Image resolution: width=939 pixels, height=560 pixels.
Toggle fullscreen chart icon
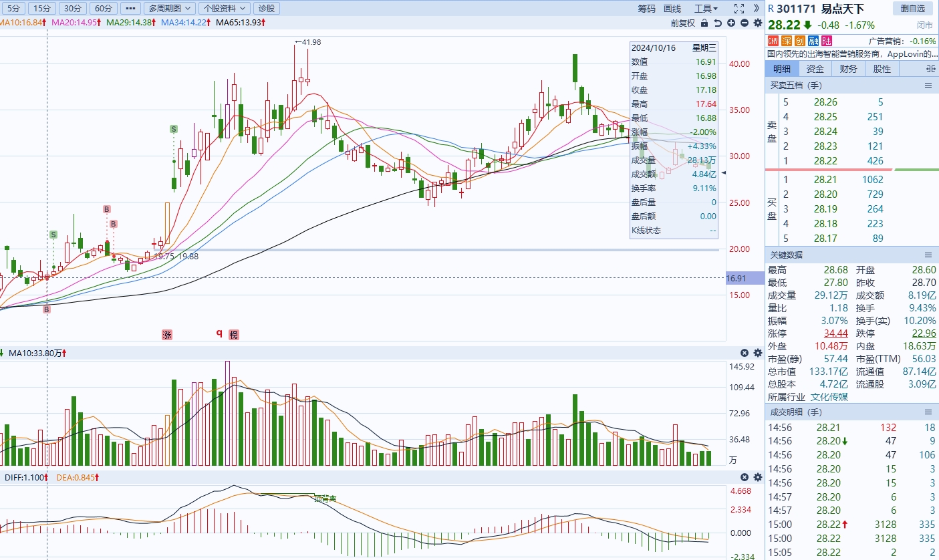click(739, 9)
